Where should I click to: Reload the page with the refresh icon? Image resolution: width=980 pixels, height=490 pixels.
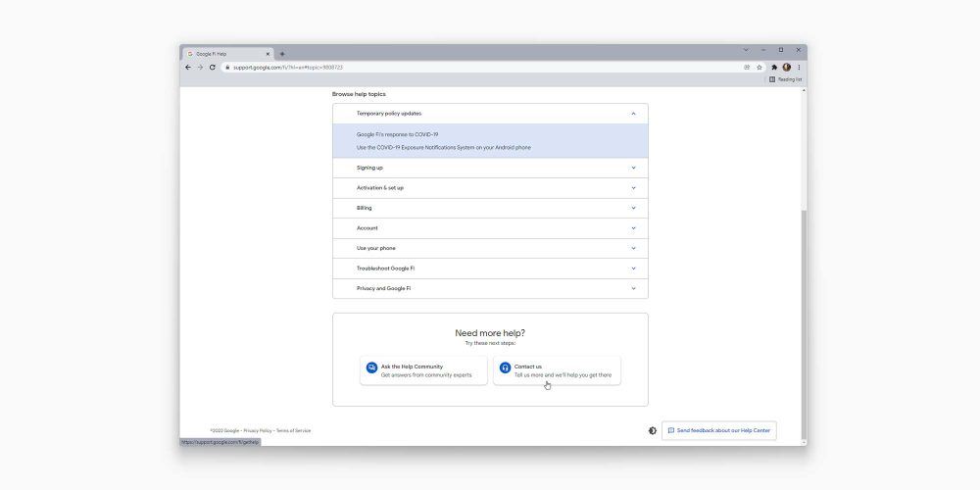(212, 68)
